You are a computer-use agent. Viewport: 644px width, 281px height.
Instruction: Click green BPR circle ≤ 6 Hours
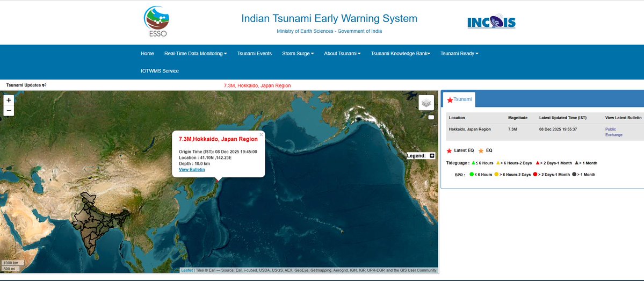[472, 174]
